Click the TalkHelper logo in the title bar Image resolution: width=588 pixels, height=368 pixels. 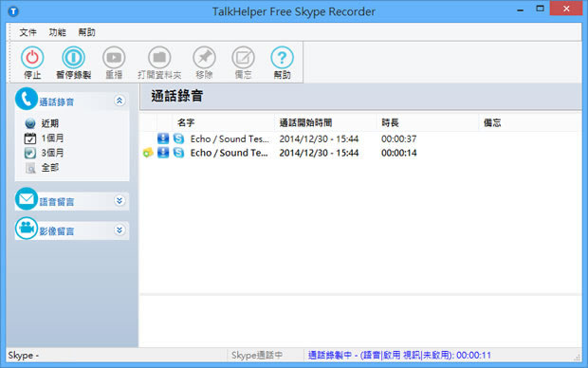click(x=13, y=11)
